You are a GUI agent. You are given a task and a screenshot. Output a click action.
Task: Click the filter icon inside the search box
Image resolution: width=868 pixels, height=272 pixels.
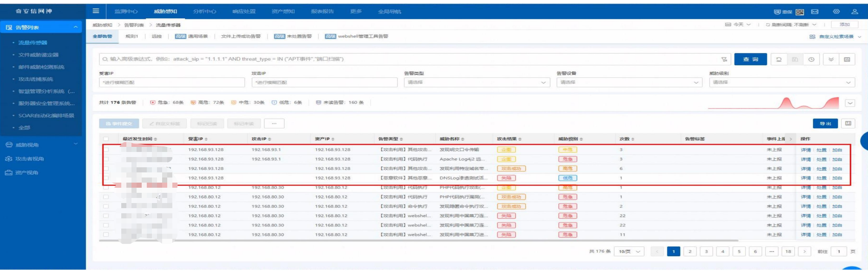coord(724,59)
